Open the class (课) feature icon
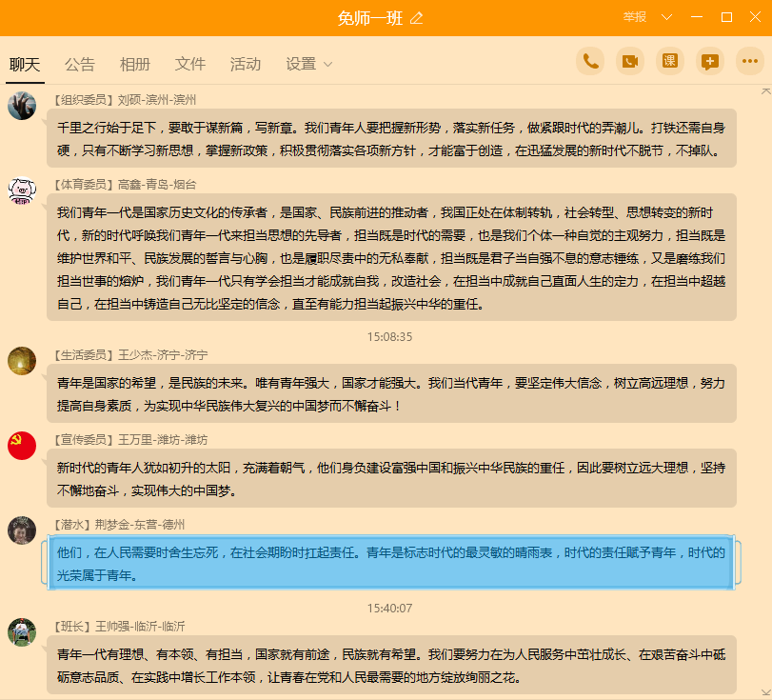This screenshot has height=700, width=772. pyautogui.click(x=670, y=61)
